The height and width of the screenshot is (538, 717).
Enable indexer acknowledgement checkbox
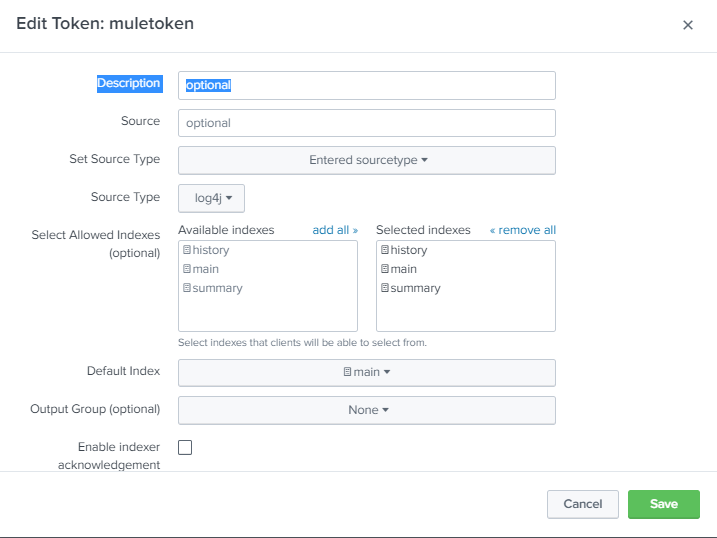pyautogui.click(x=185, y=447)
